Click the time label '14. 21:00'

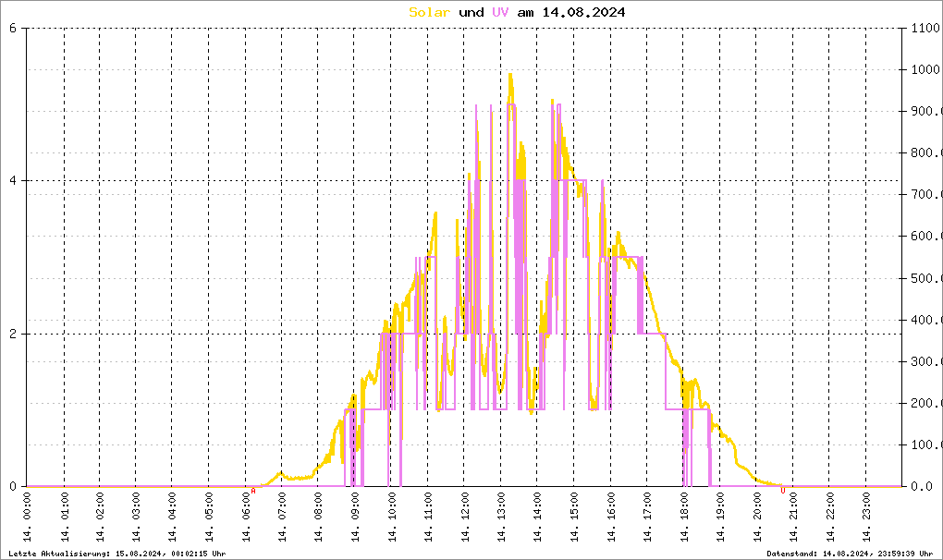793,517
